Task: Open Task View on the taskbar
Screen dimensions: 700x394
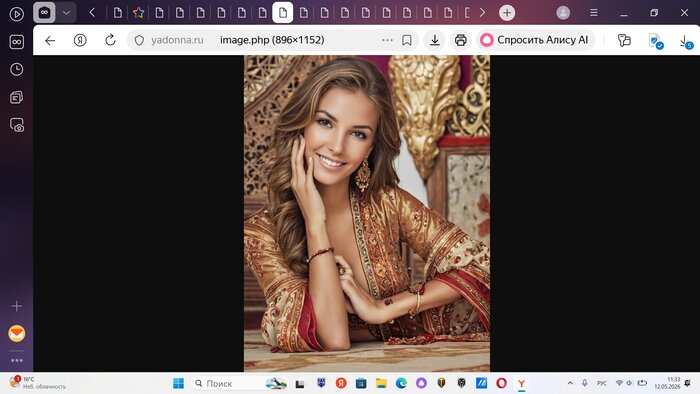Action: (x=300, y=384)
